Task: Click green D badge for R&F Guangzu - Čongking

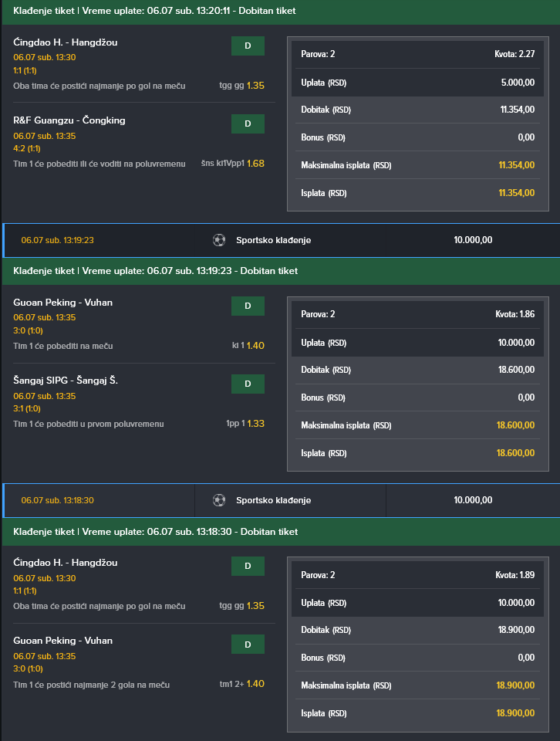Action: pos(248,123)
